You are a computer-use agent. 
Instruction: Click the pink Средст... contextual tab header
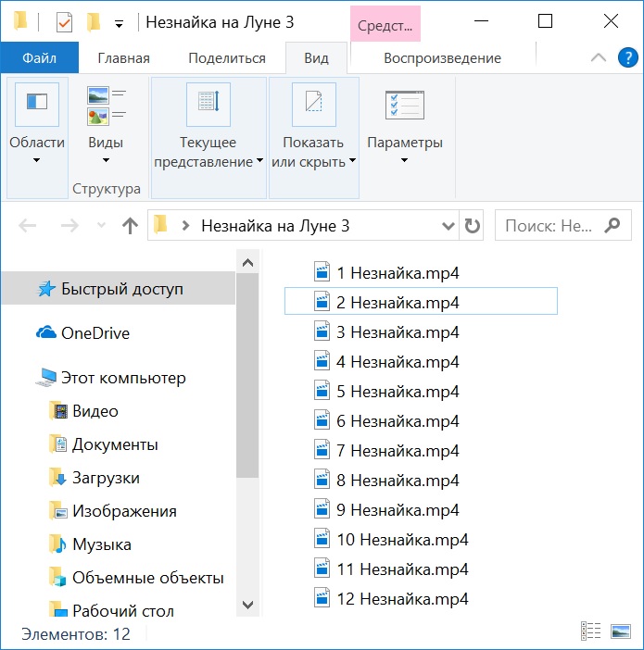click(x=385, y=24)
